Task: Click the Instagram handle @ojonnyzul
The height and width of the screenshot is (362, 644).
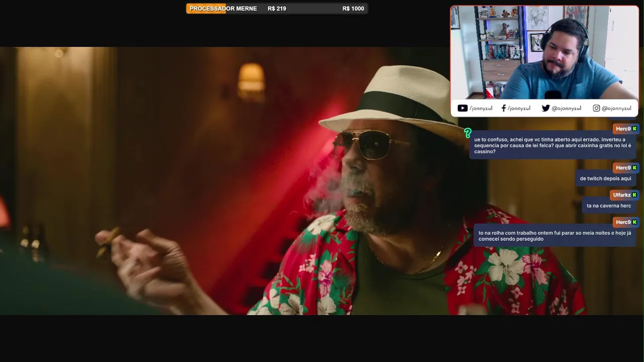Action: (616, 108)
